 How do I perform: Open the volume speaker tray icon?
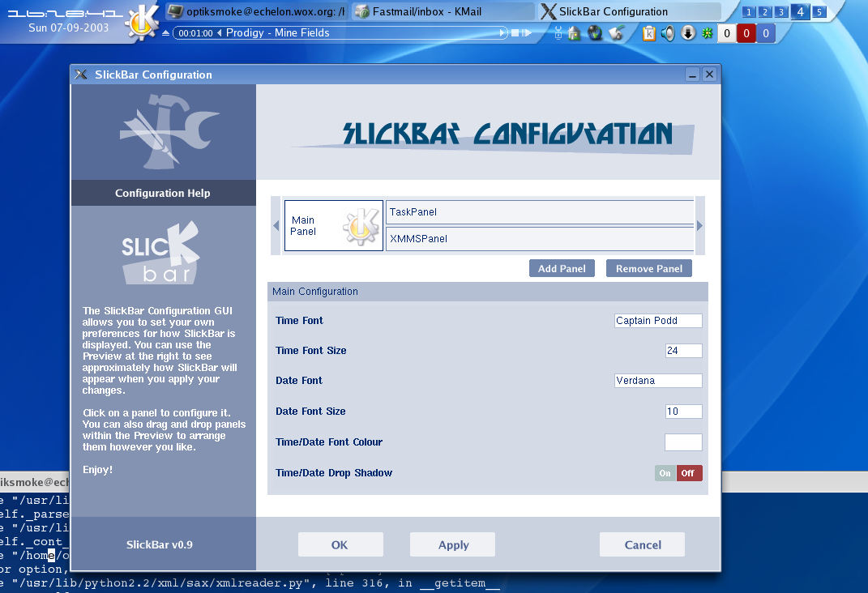[x=668, y=34]
